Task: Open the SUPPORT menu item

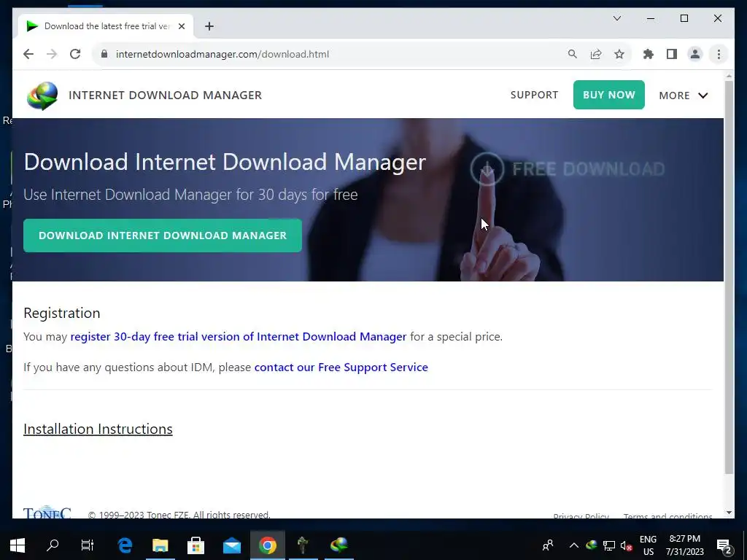Action: [x=534, y=95]
